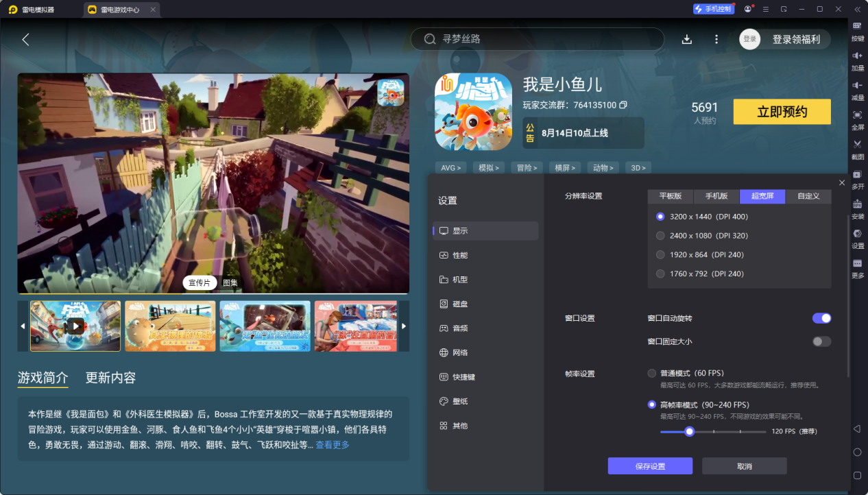Switch to 超宽屏 resolution tab
Screen dimensions: 868x495
[x=762, y=196]
